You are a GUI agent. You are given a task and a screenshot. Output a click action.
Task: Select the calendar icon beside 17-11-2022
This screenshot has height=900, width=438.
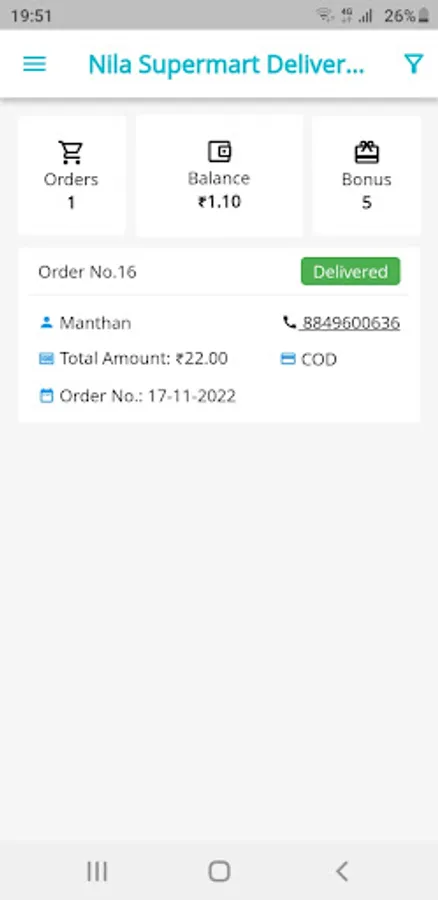coord(46,395)
